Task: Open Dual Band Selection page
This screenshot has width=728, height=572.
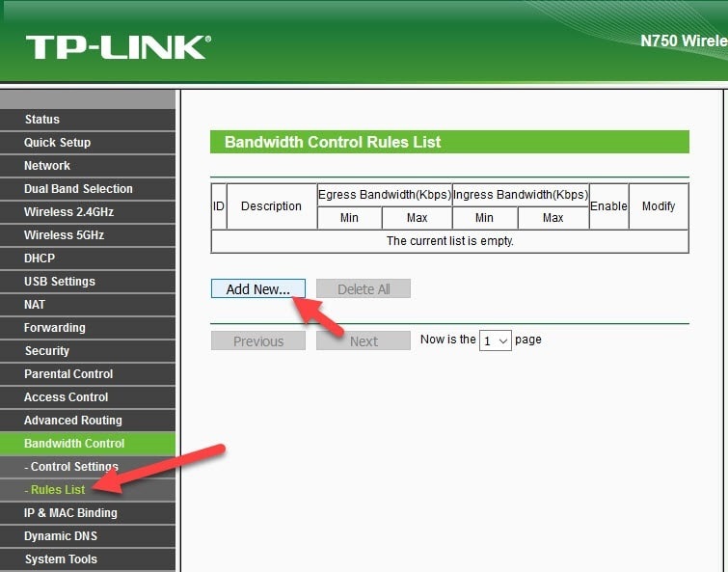Action: click(78, 189)
